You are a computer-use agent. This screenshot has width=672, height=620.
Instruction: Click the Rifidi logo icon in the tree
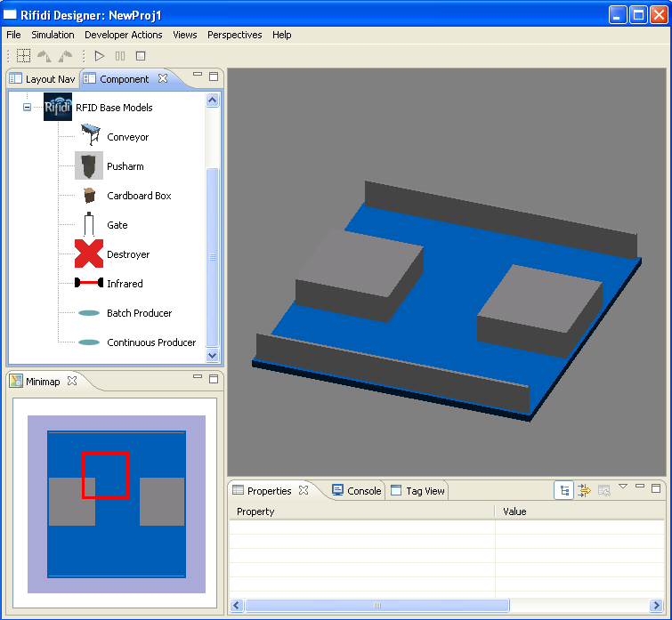tap(58, 107)
